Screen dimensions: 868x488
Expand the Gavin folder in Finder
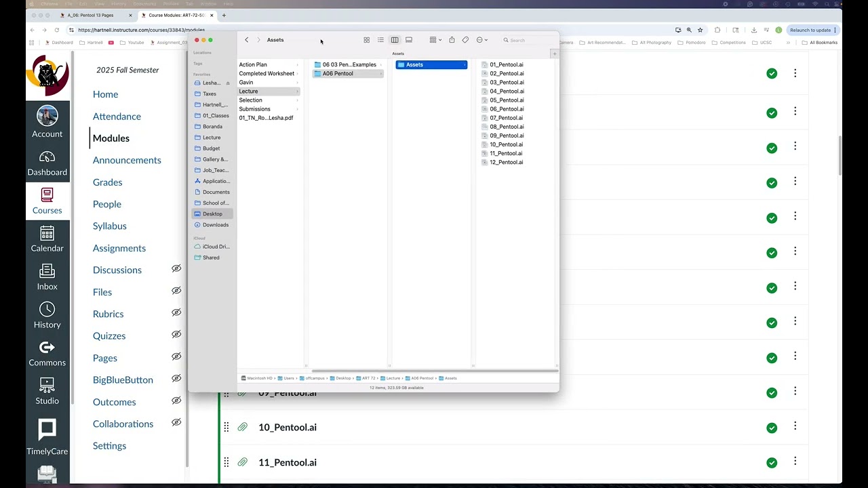(x=298, y=82)
